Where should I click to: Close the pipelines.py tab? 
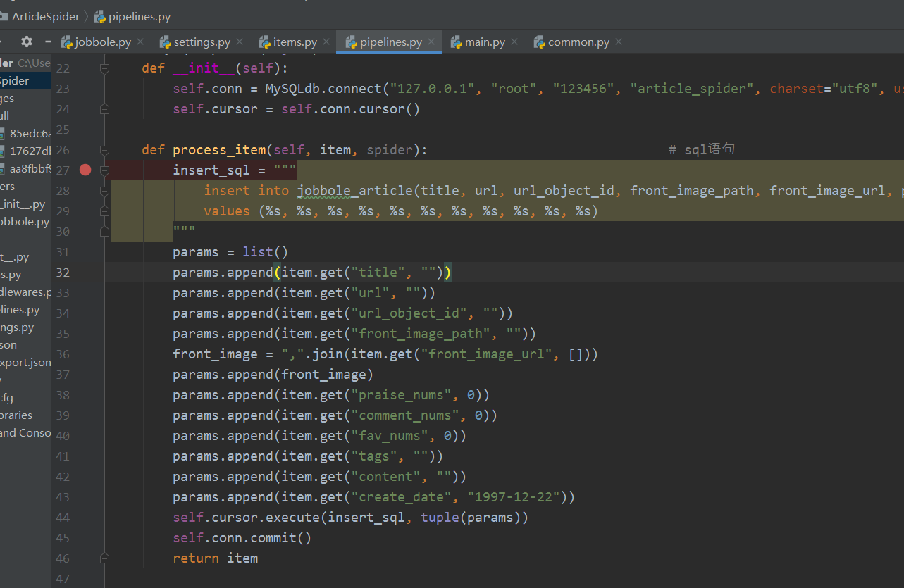pyautogui.click(x=431, y=42)
